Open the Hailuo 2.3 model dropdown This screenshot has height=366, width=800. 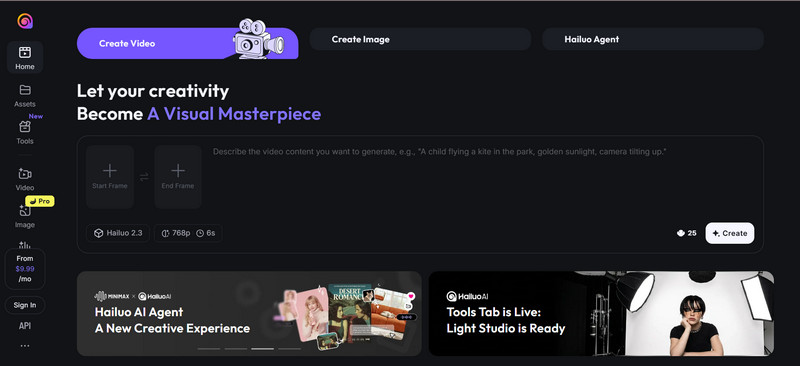coord(118,233)
